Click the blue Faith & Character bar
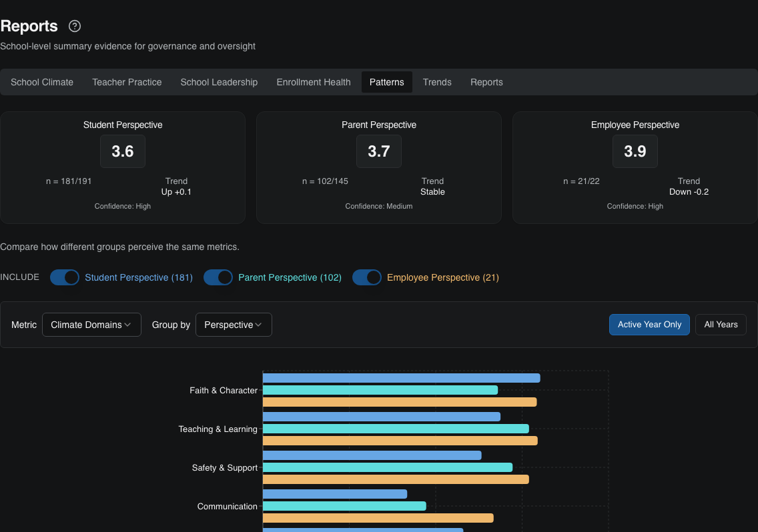758x532 pixels. pyautogui.click(x=401, y=378)
